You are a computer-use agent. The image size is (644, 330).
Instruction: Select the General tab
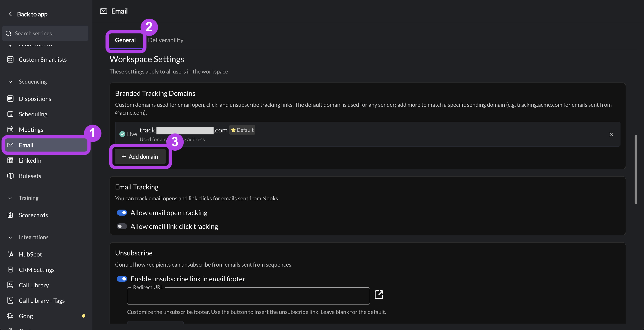tap(125, 40)
